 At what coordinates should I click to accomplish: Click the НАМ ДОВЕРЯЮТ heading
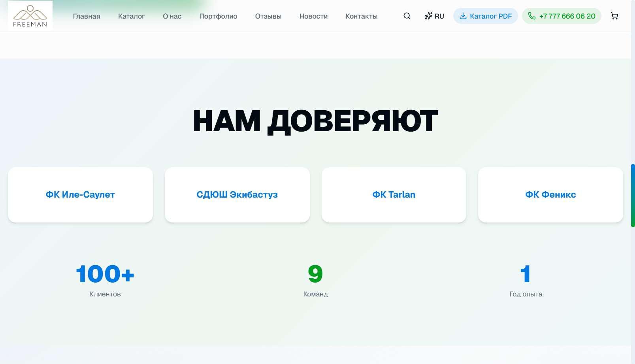[x=315, y=121]
